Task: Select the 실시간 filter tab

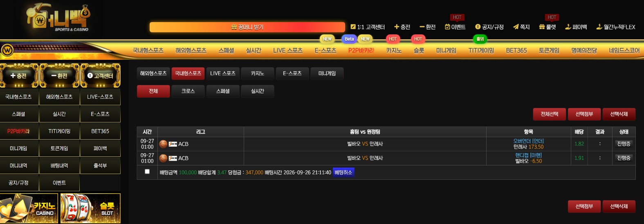Action: 258,91
